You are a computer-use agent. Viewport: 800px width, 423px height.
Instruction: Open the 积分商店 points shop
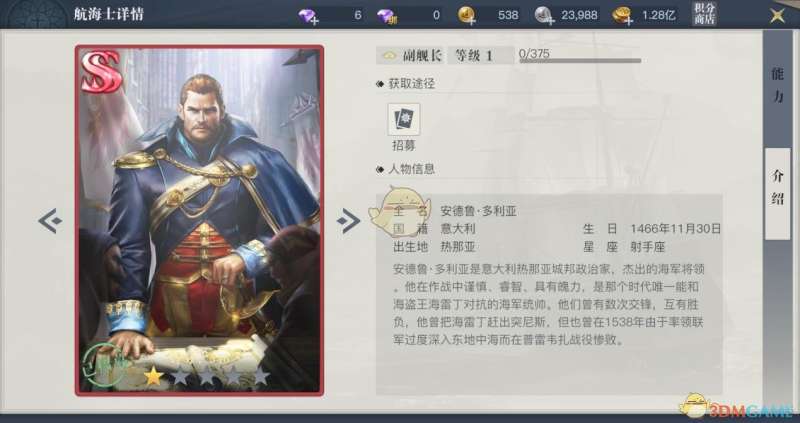tap(705, 14)
